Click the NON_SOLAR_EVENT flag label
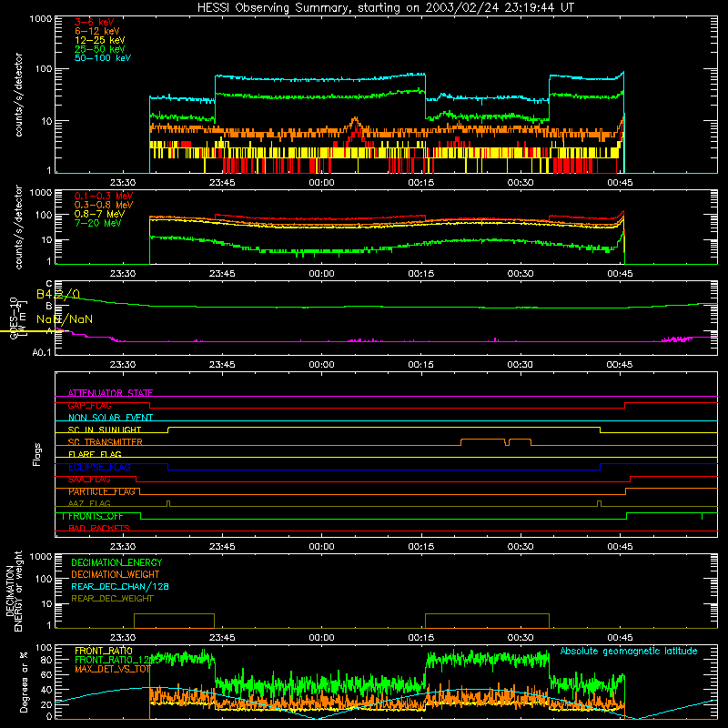 tap(110, 418)
